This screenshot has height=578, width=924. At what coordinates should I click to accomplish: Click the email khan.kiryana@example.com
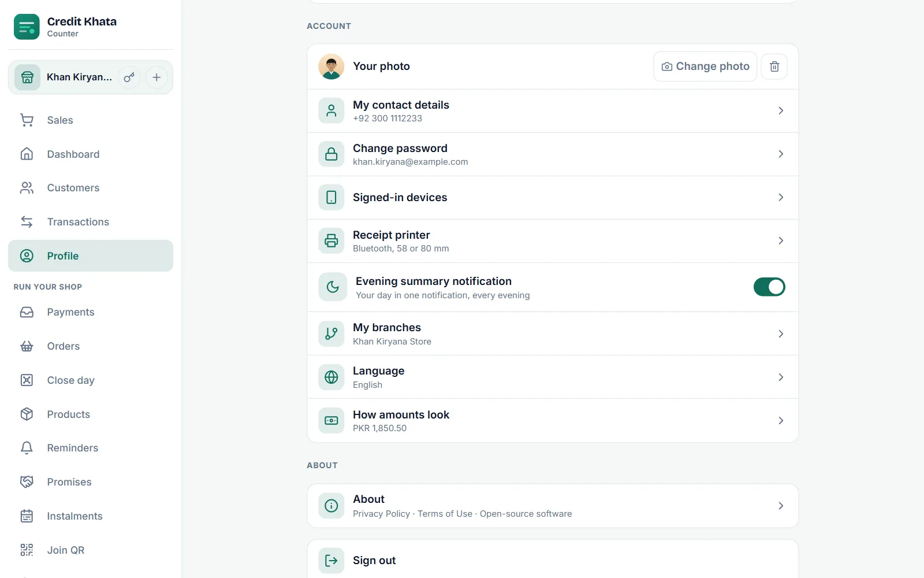411,162
